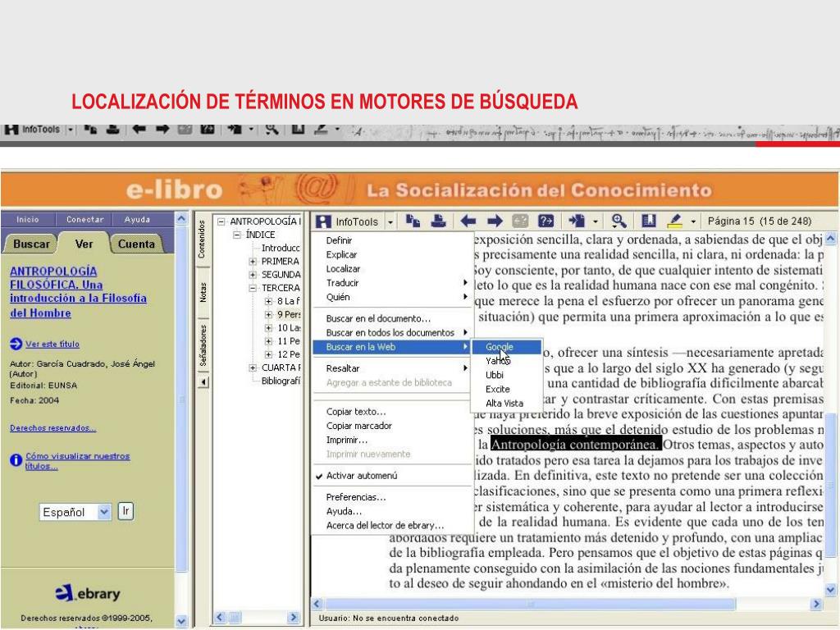The image size is (840, 630).
Task: Switch to the Buscar tab
Action: [x=31, y=244]
